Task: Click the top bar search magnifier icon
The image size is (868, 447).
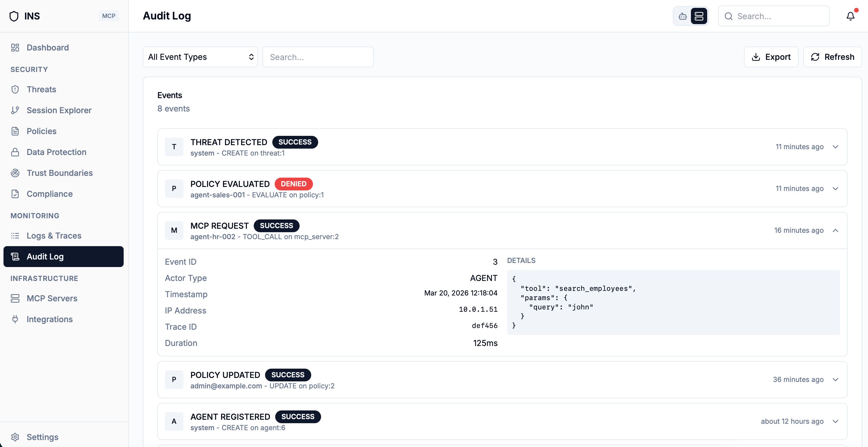Action: point(728,16)
